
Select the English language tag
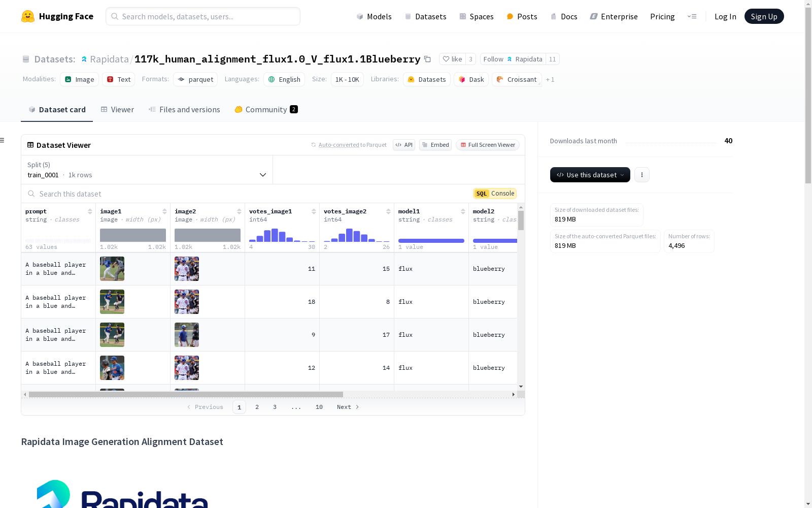284,79
